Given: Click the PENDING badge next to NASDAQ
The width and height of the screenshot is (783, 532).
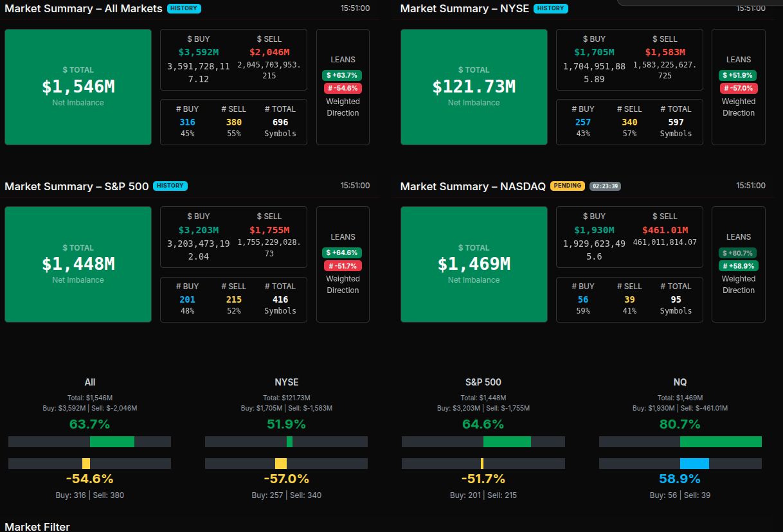Looking at the screenshot, I should tap(567, 186).
